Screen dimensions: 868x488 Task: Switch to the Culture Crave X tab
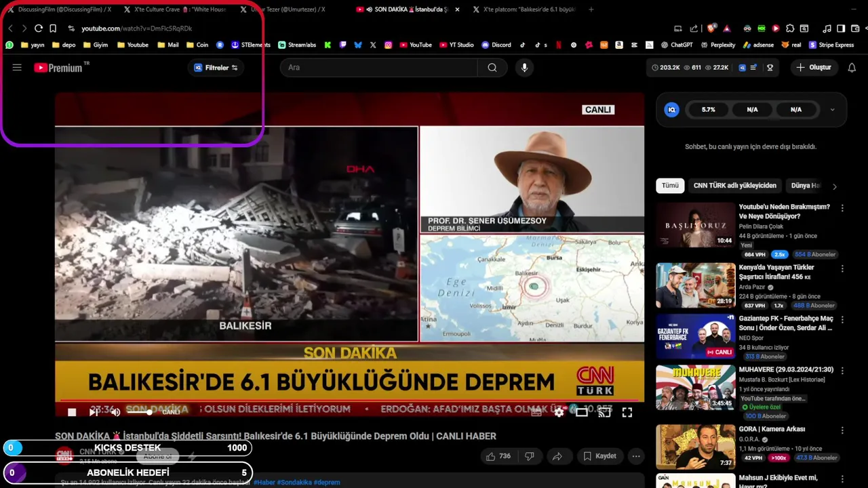tap(175, 9)
